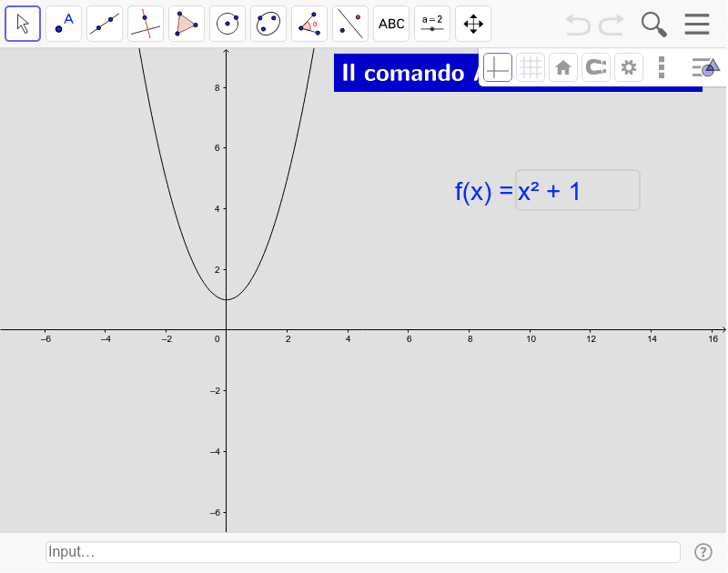Click the Undo arrow
728x573 pixels.
pyautogui.click(x=578, y=25)
